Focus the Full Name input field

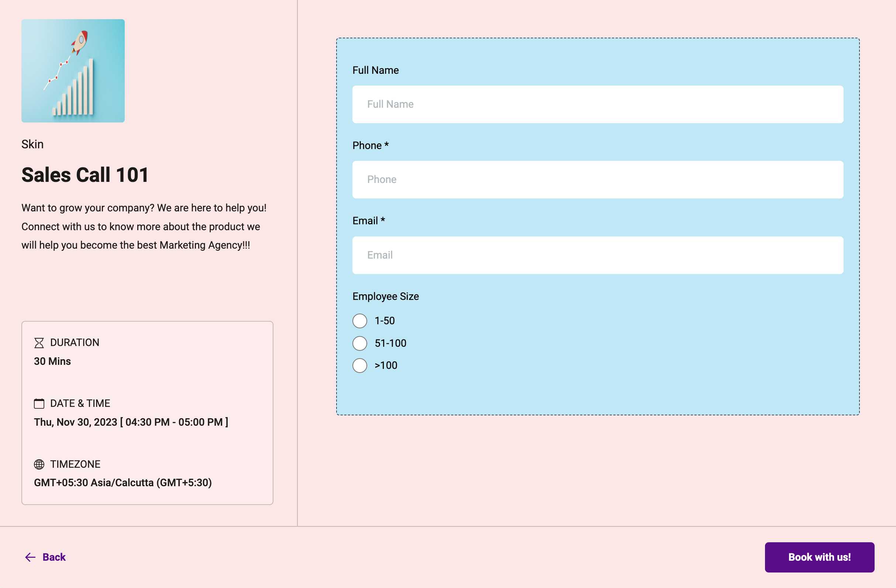[597, 104]
